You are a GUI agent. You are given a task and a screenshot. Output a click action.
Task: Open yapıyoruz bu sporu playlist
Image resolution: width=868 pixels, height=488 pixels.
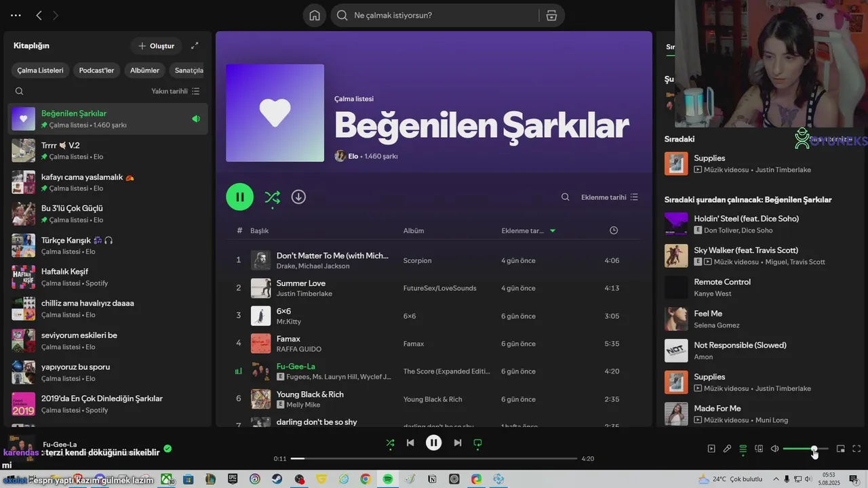108,371
